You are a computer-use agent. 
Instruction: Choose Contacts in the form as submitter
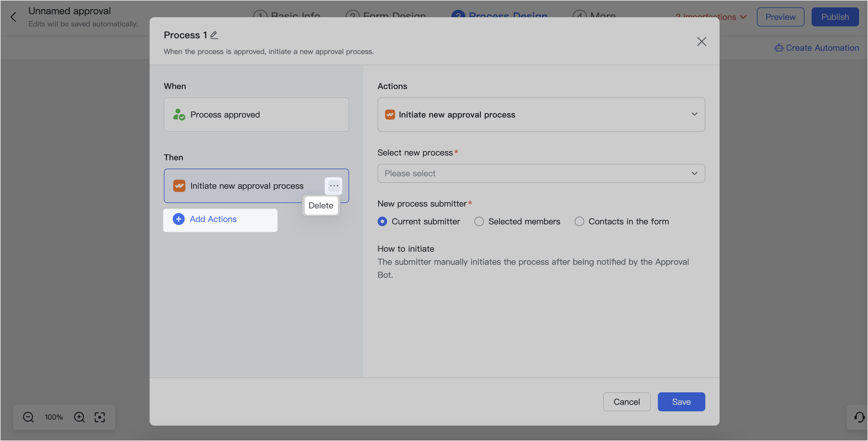579,221
